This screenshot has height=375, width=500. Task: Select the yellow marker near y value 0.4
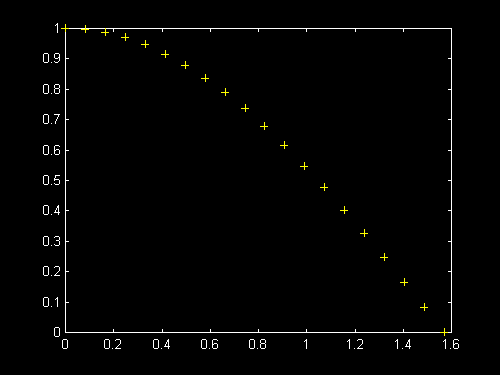(x=344, y=210)
